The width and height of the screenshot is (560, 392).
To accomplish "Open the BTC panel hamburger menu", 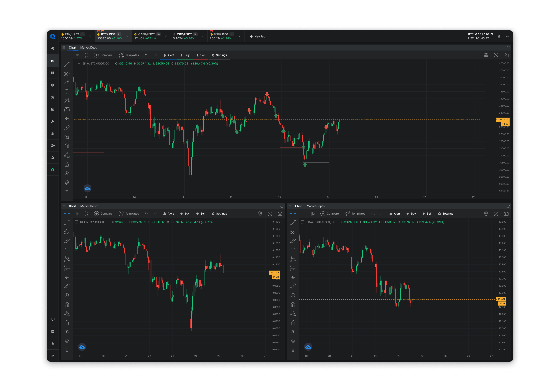I will click(64, 48).
